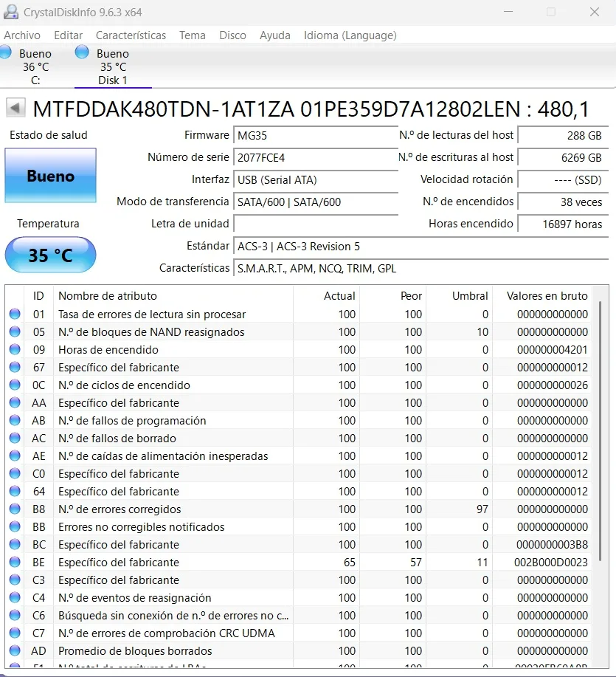The image size is (616, 677).
Task: Select the N.º de bloques de NAND reasignados row
Action: [299, 331]
